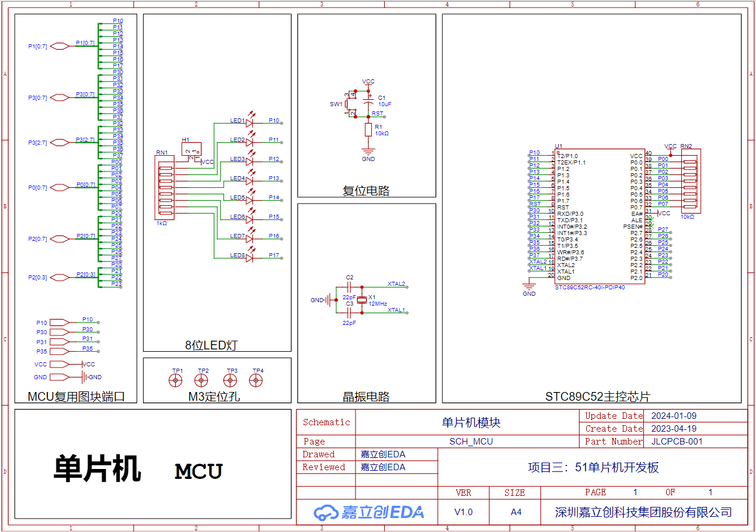The image size is (756, 532).
Task: Click the TP3 positioning hole symbol
Action: click(230, 380)
